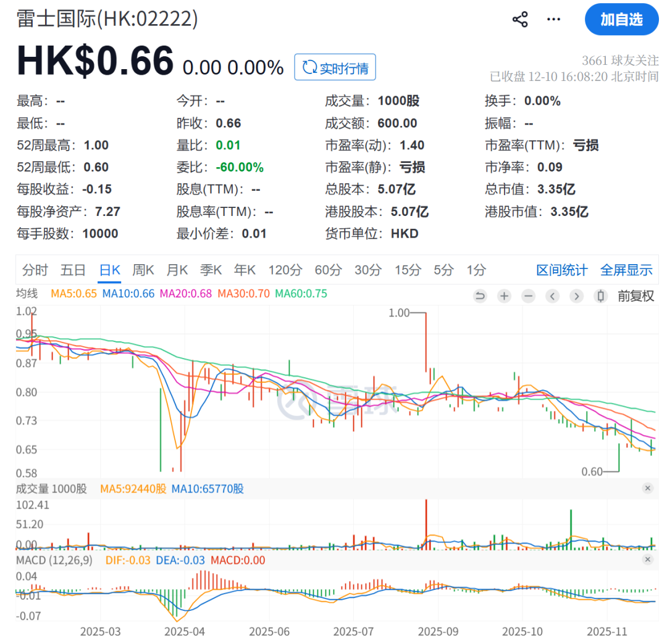Open the 区间统计 range statistics link

tap(562, 269)
